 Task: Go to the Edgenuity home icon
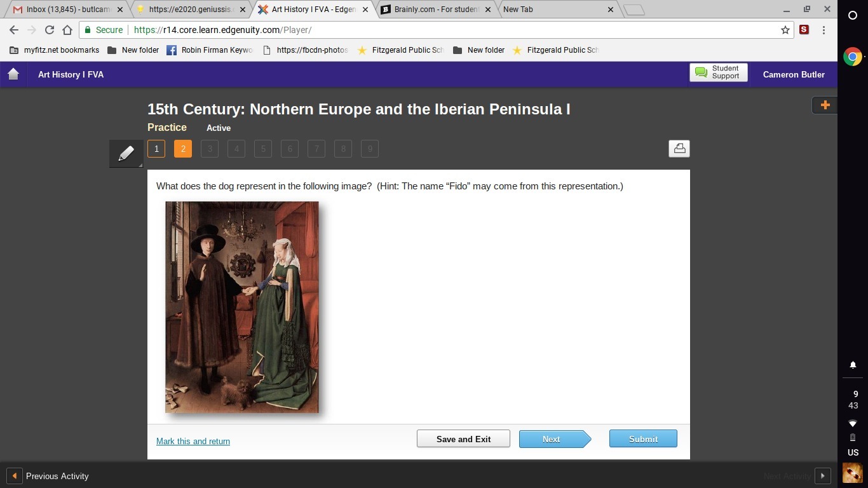tap(13, 74)
